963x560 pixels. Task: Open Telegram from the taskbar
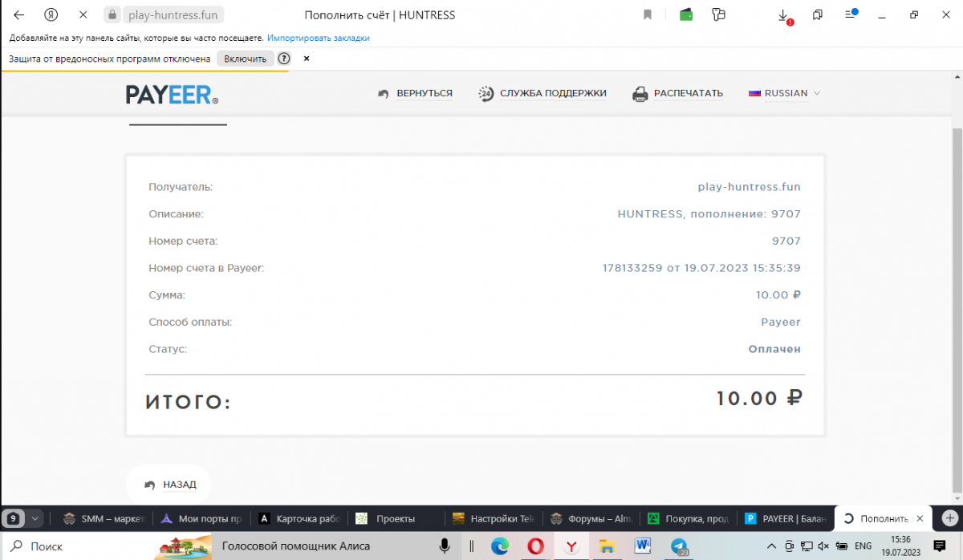coord(679,546)
